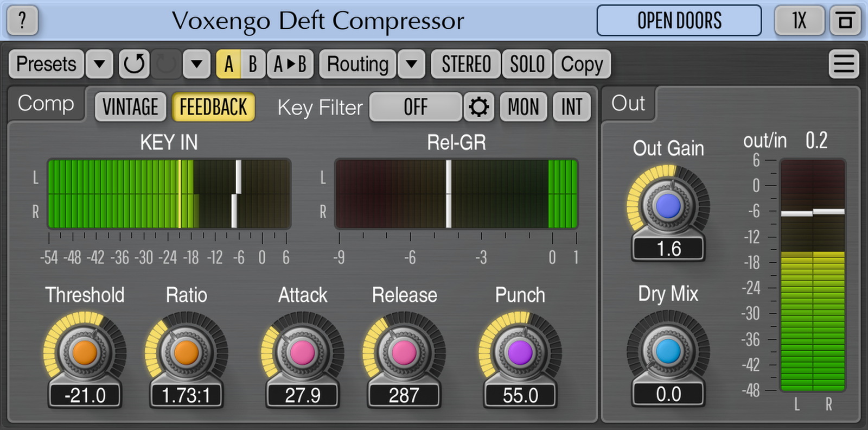This screenshot has height=430, width=868.
Task: Click the Out Gain knob
Action: [668, 206]
